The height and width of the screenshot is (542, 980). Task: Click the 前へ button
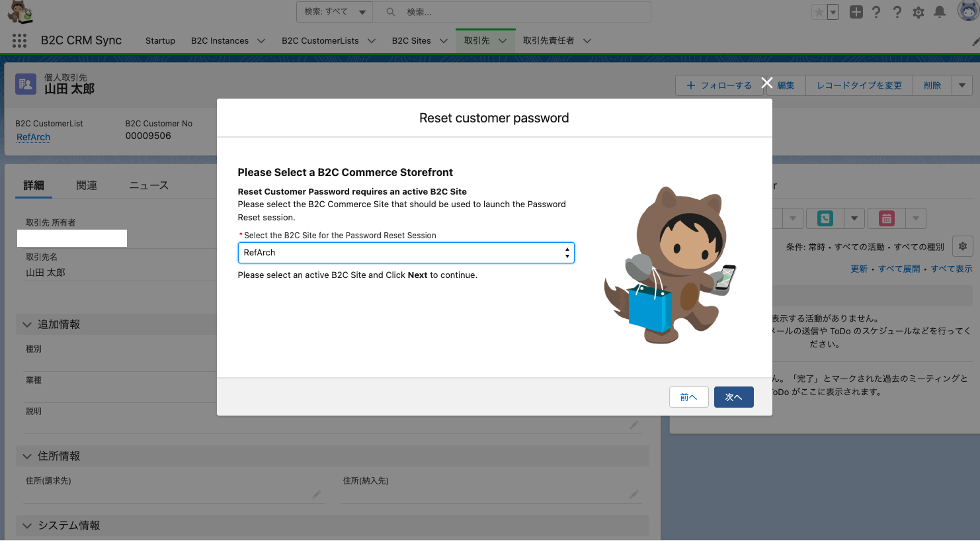click(x=689, y=397)
